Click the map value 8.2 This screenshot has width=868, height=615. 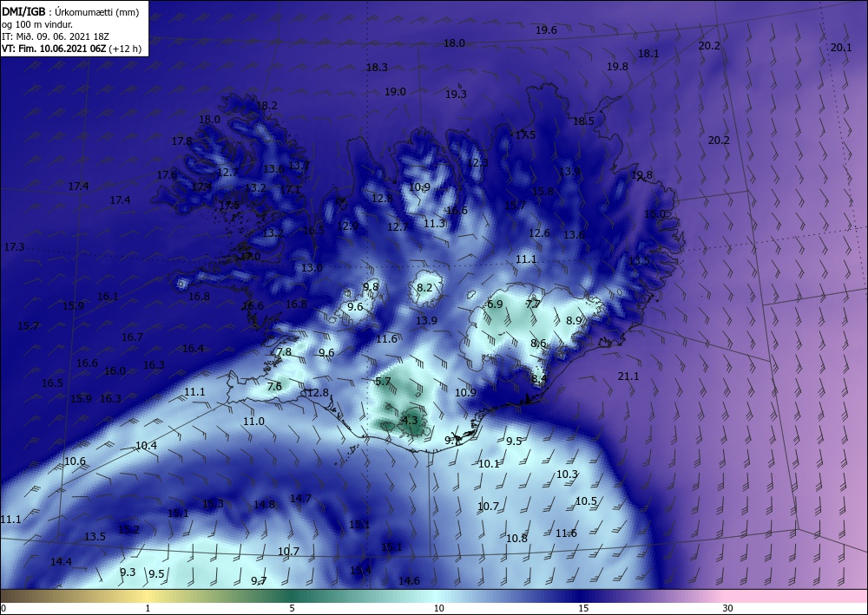click(424, 288)
